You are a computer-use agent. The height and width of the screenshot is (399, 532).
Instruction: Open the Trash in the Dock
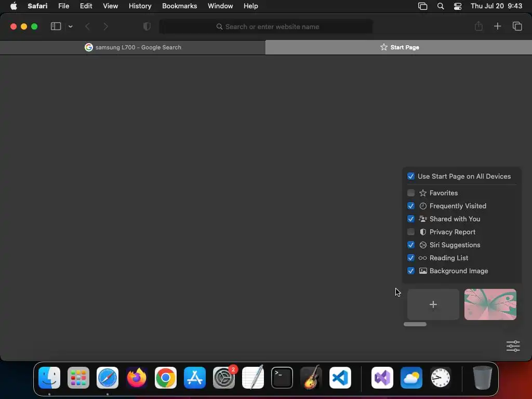click(x=483, y=378)
